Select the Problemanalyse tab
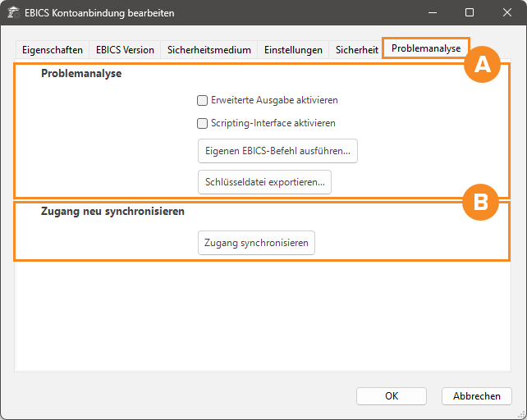 pyautogui.click(x=425, y=48)
